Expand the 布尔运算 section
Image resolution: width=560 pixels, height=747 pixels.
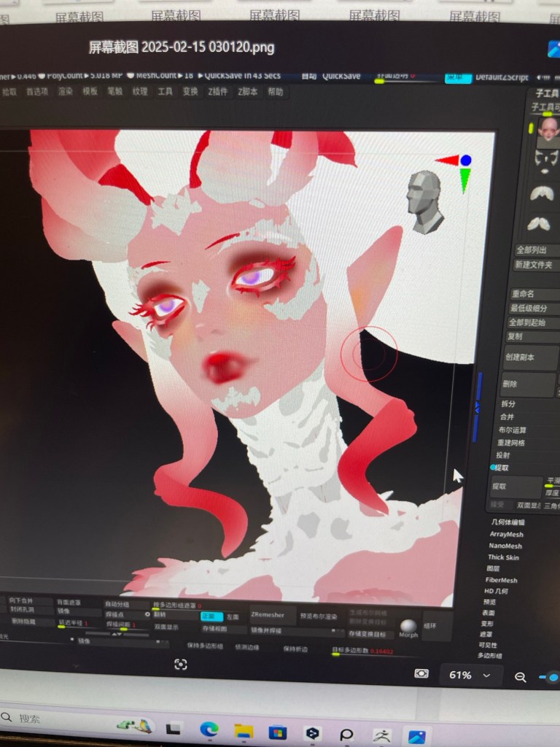(513, 430)
